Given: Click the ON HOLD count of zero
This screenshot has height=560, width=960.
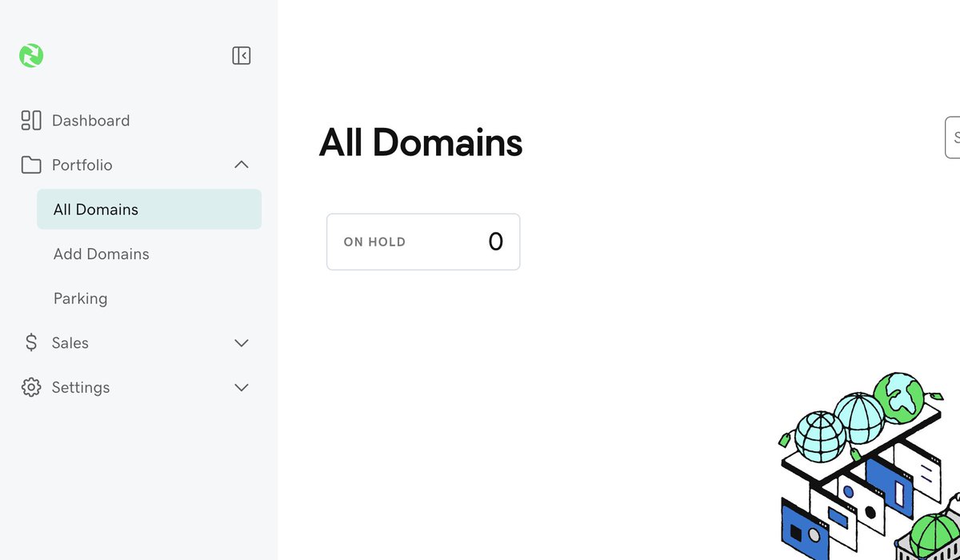Looking at the screenshot, I should tap(496, 242).
